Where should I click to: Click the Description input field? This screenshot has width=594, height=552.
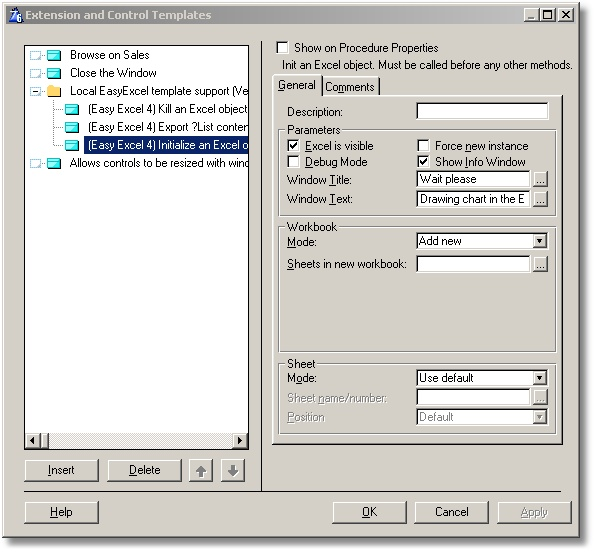tap(482, 111)
